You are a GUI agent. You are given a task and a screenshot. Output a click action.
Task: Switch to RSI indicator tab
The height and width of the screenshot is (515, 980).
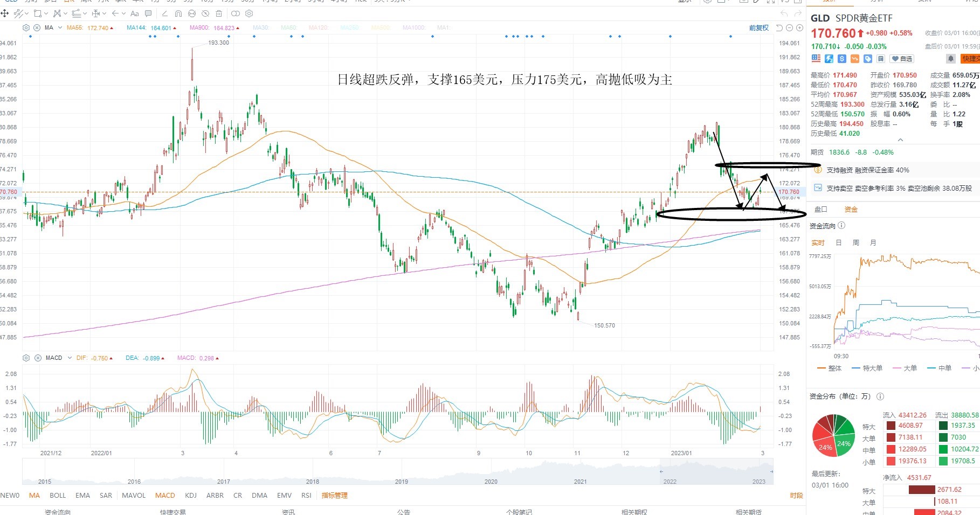coord(306,495)
